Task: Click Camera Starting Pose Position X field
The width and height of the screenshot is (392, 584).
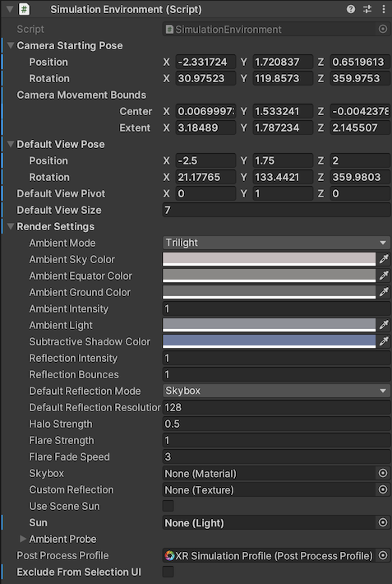Action: tap(205, 63)
